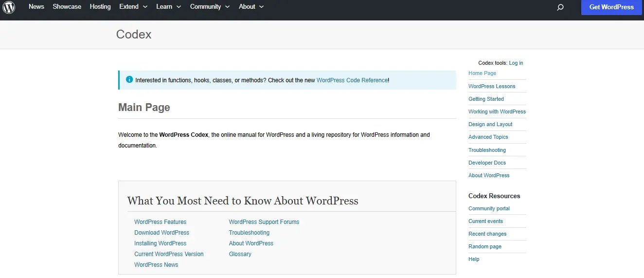Click the Get WordPress button
This screenshot has height=278, width=644.
pyautogui.click(x=611, y=7)
